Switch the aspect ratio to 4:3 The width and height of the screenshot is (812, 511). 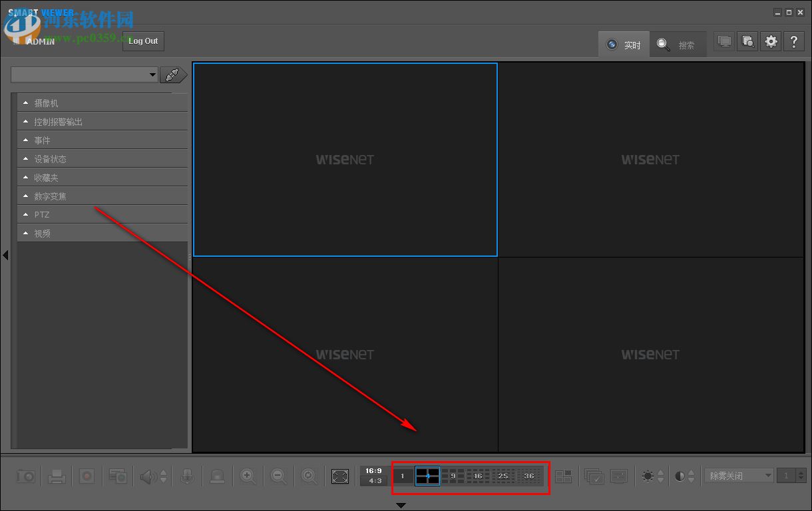[x=373, y=481]
